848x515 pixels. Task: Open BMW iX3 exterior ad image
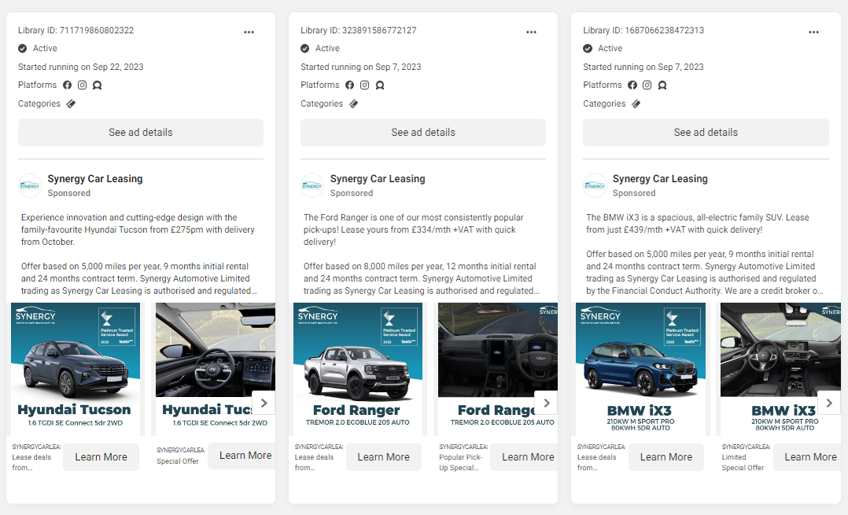pos(641,369)
